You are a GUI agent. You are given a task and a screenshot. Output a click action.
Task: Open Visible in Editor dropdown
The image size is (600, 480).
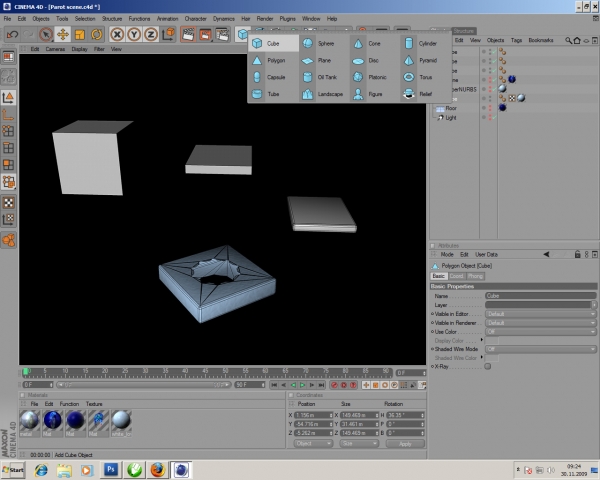point(541,314)
